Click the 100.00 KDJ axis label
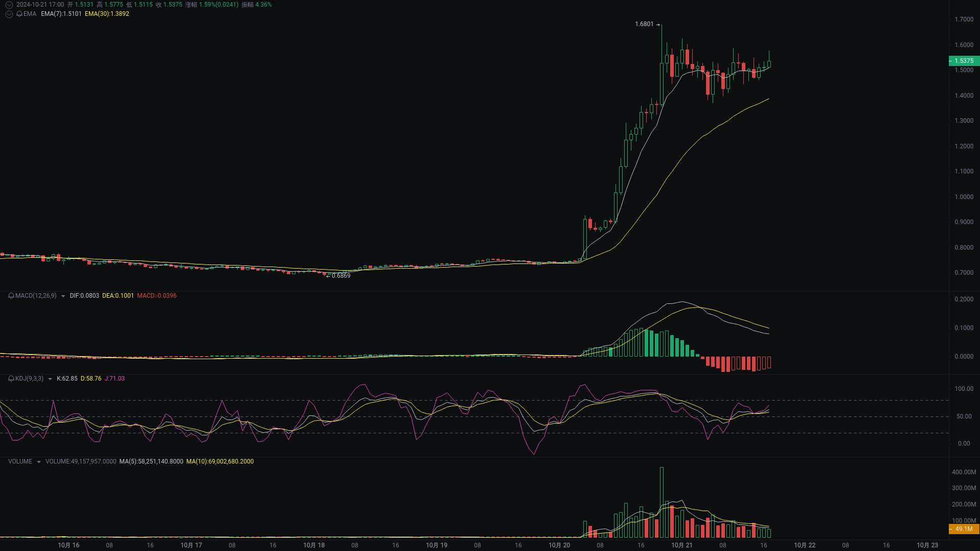Screen dimensions: 980x551 (964, 389)
